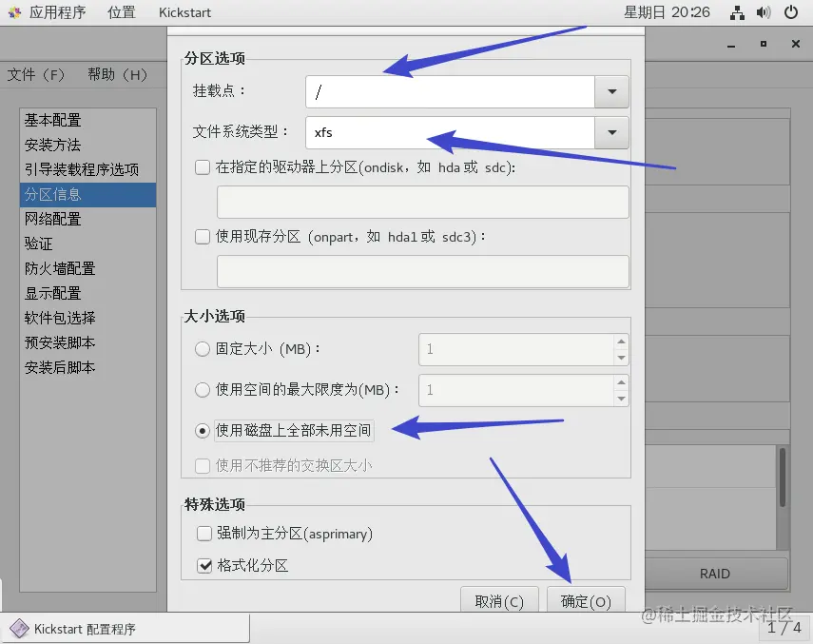This screenshot has height=644, width=813.
Task: Select 显示配置 in the sidebar
Action: (88, 294)
